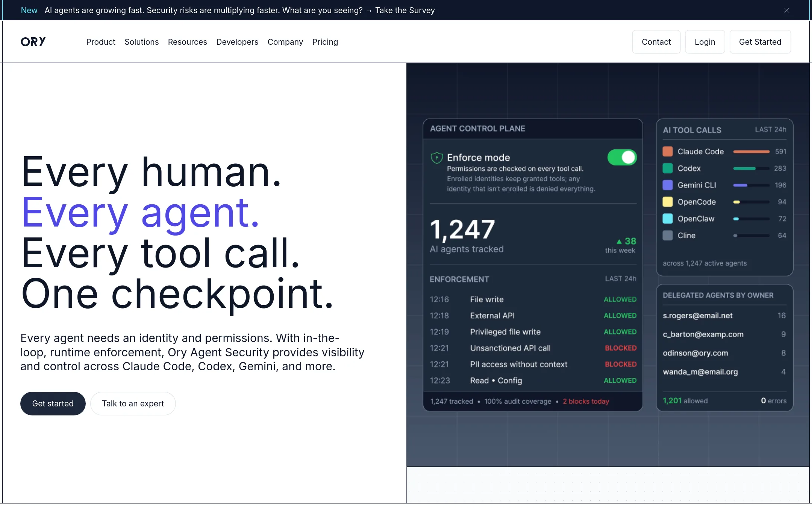Click the OpenCode yellow swatch
Viewport: 812px width, 508px height.
[668, 202]
